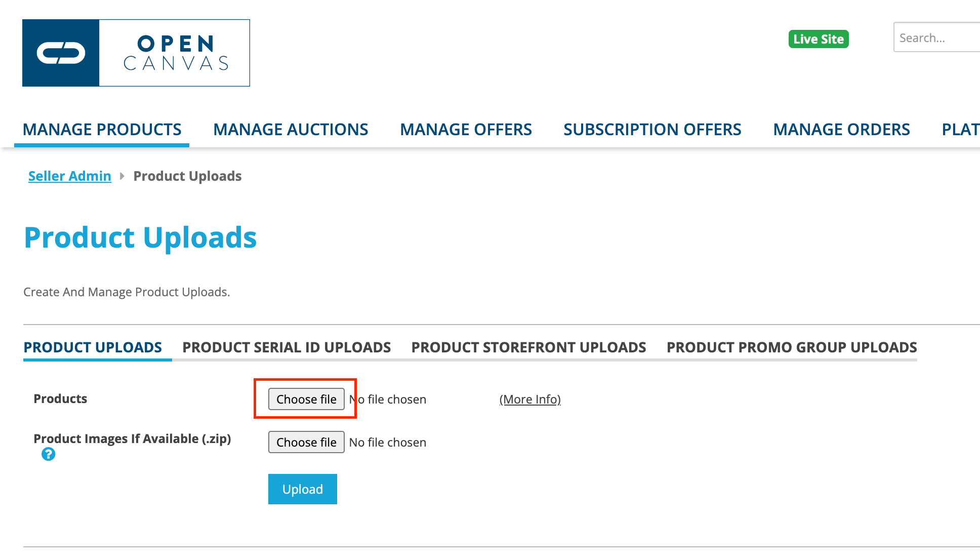Click the breadcrumb arrow separator icon

[x=122, y=176]
